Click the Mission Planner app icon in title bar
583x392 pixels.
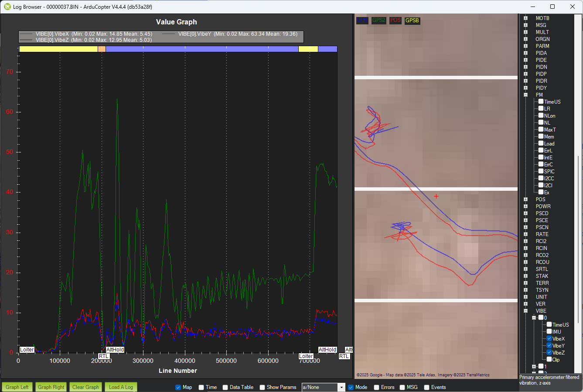pos(7,7)
